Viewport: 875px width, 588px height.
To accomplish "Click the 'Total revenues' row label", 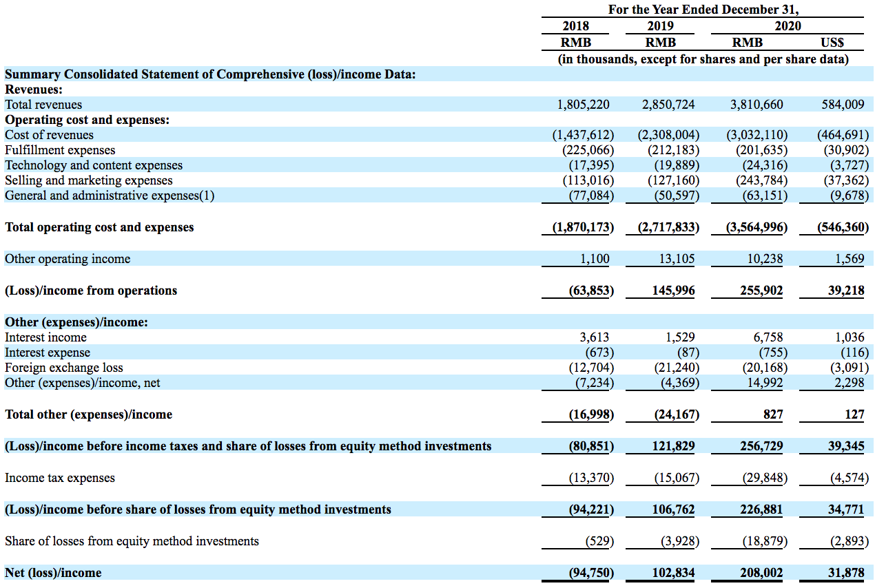I will [x=43, y=105].
